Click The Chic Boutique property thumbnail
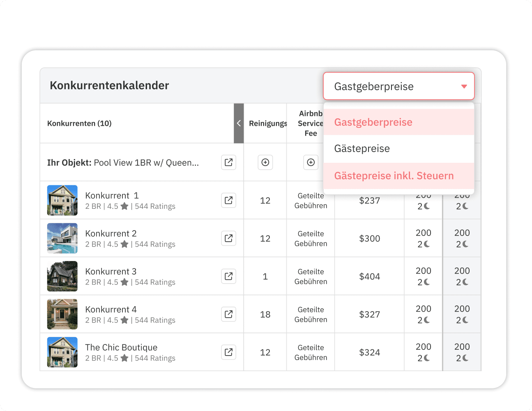The width and height of the screenshot is (532, 411). click(x=62, y=352)
